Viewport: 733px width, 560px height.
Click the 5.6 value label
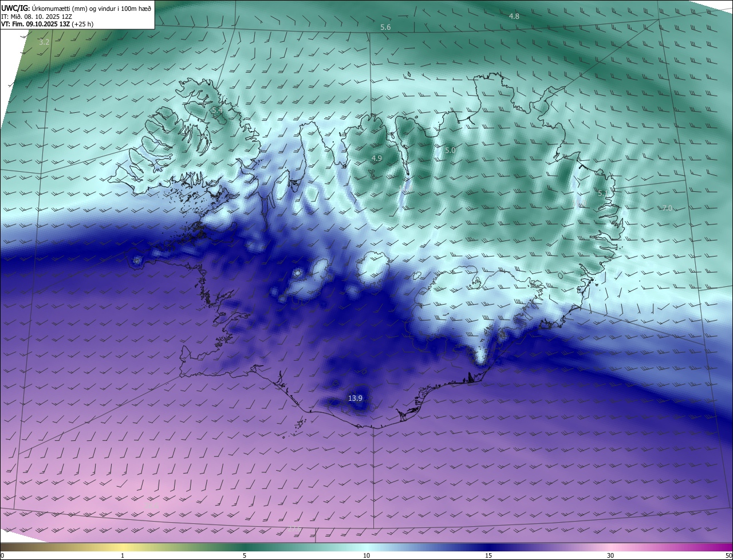point(385,27)
